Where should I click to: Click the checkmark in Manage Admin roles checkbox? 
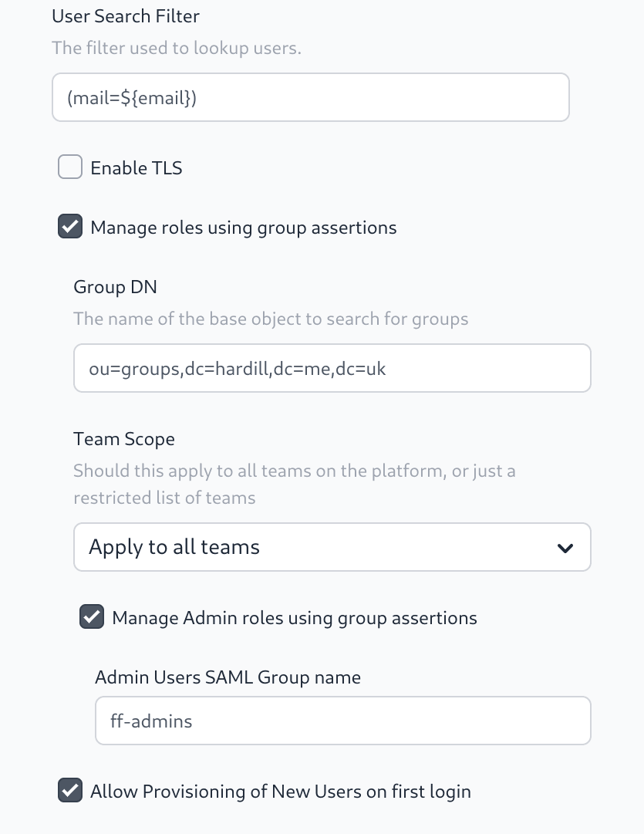click(x=92, y=617)
